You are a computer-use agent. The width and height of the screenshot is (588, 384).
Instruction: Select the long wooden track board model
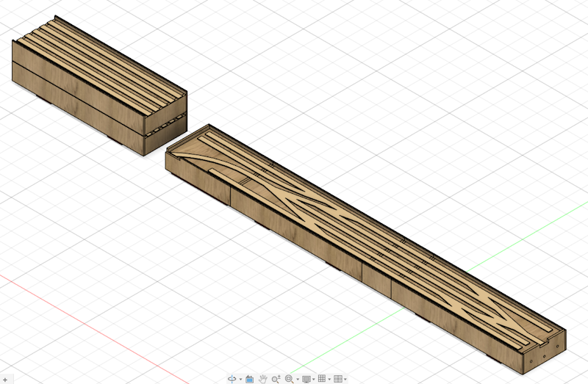pos(365,249)
